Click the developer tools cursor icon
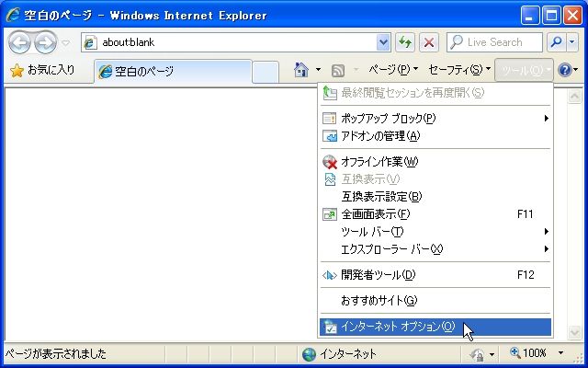The height and width of the screenshot is (368, 588). pos(329,275)
